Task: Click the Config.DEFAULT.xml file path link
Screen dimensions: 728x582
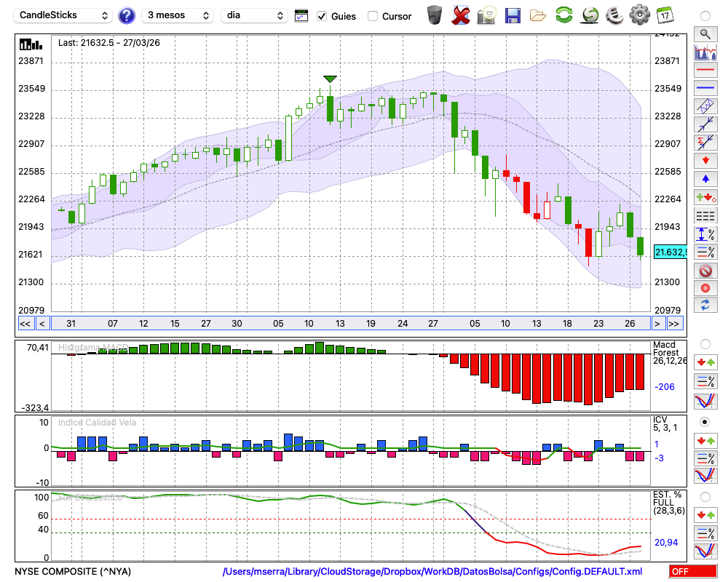Action: click(x=432, y=571)
